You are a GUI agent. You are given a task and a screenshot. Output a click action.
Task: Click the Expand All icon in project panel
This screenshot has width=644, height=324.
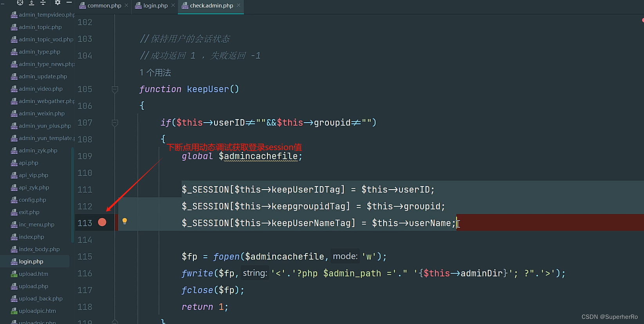pyautogui.click(x=32, y=3)
